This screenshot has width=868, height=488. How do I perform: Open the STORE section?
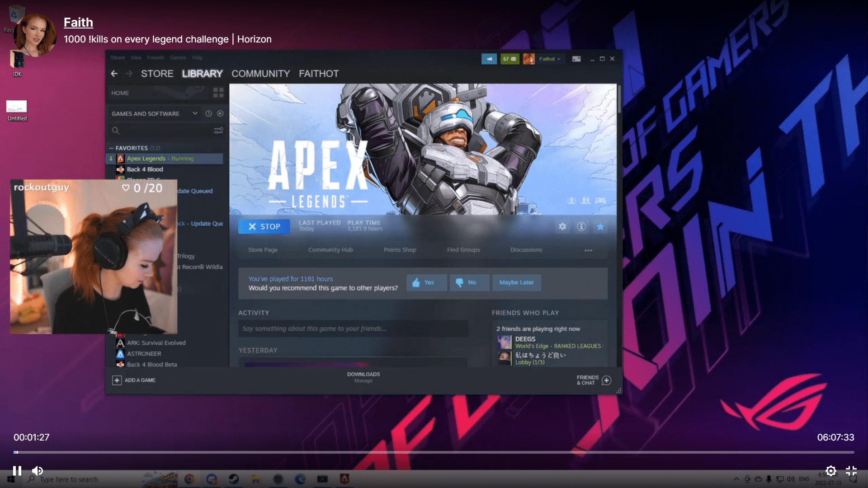point(157,74)
